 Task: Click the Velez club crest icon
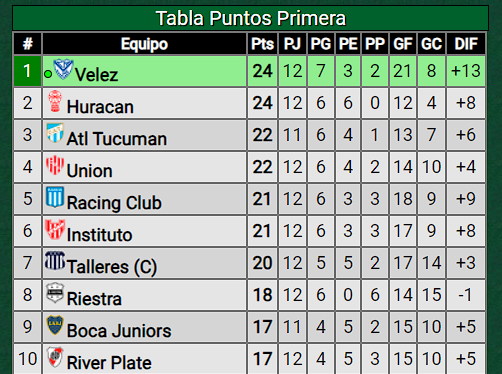click(x=63, y=69)
